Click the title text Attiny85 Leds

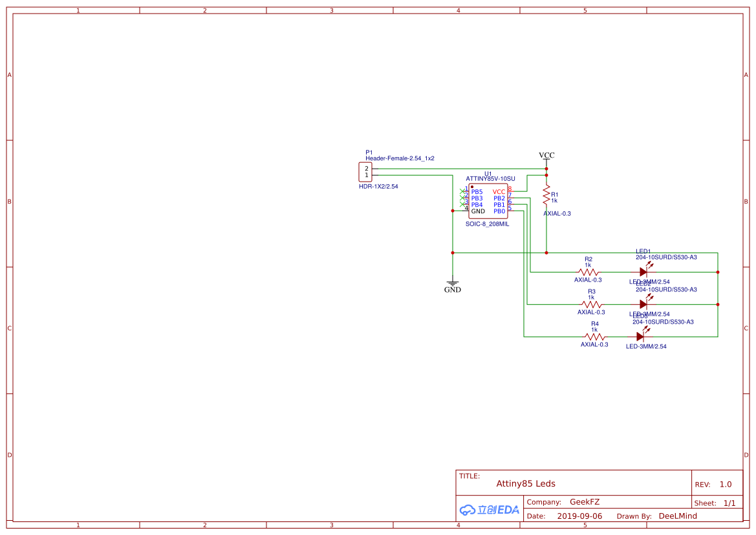point(525,484)
